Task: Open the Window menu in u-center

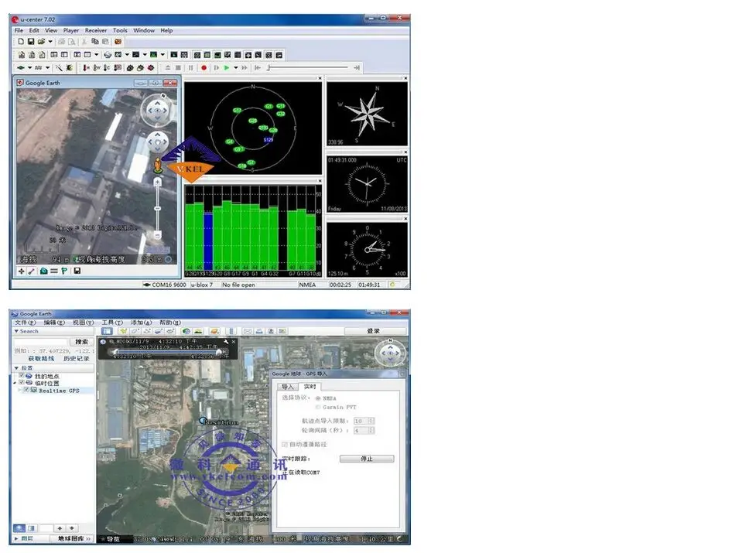Action: click(x=144, y=30)
